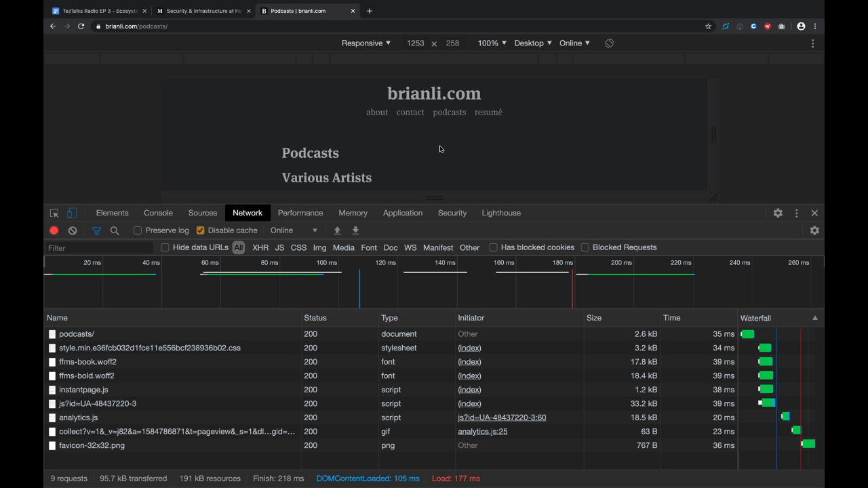
Task: Check Hide data URLs
Action: point(165,247)
